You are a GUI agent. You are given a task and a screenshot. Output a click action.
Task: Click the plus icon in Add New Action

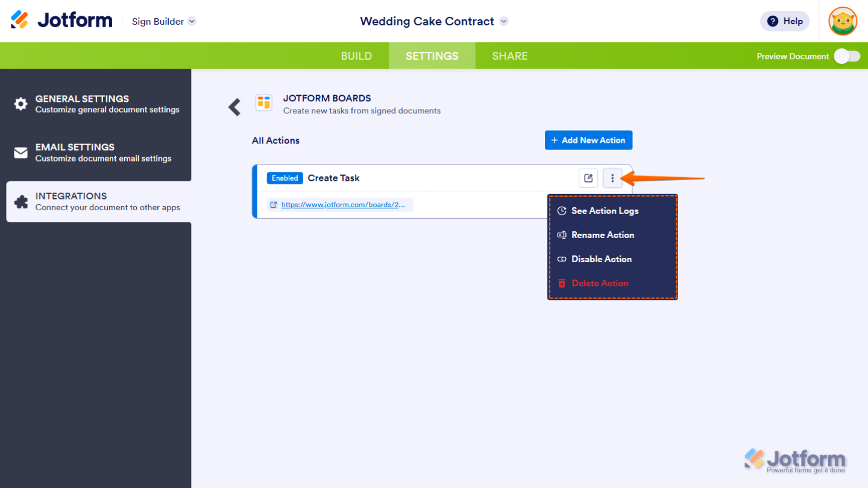click(x=555, y=140)
